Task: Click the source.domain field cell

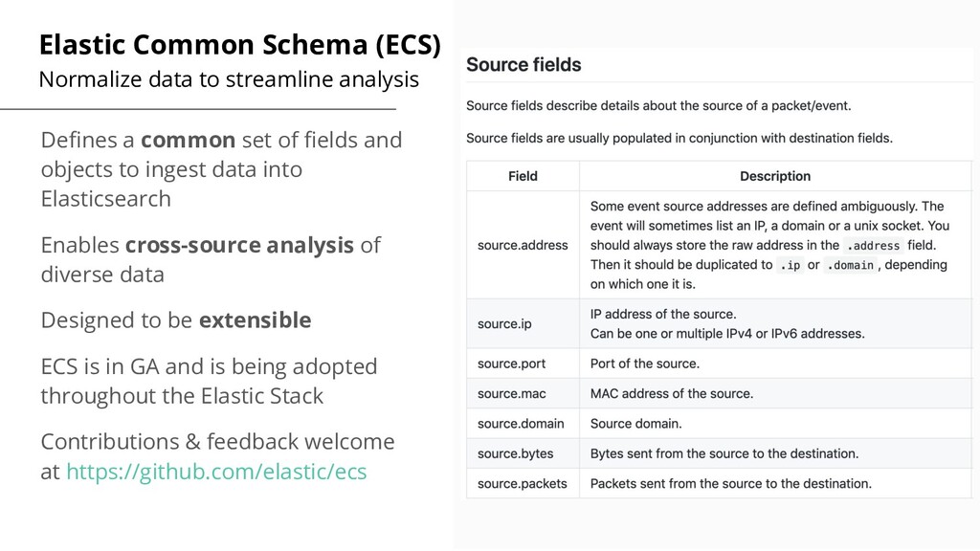Action: (521, 423)
